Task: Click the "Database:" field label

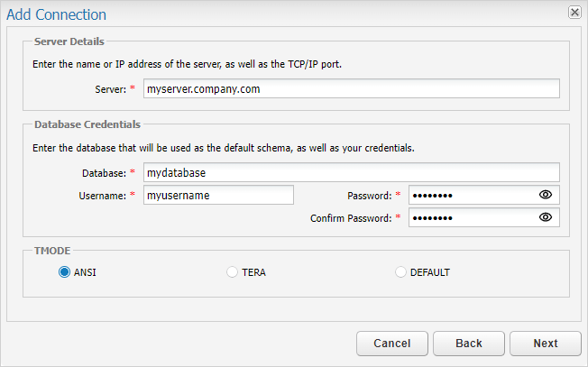Action: [103, 172]
